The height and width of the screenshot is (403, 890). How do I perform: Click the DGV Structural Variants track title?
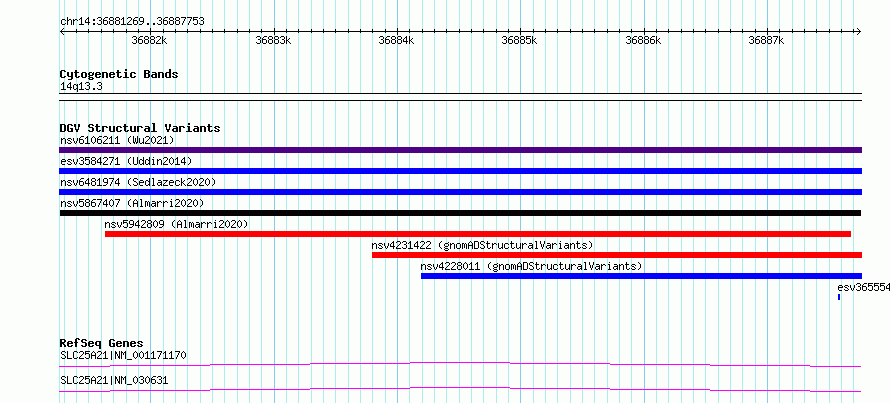140,128
